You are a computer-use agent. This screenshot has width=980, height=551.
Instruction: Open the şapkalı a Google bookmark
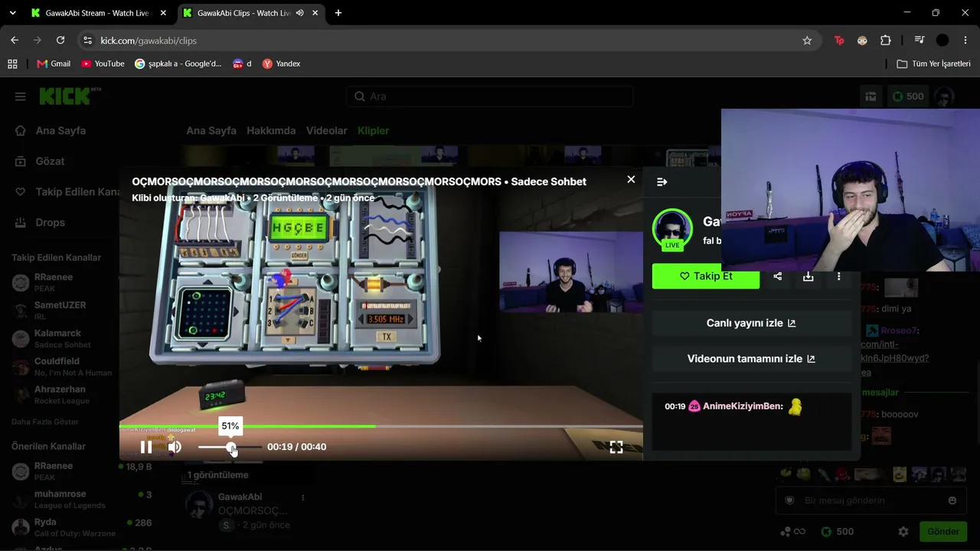tap(178, 64)
